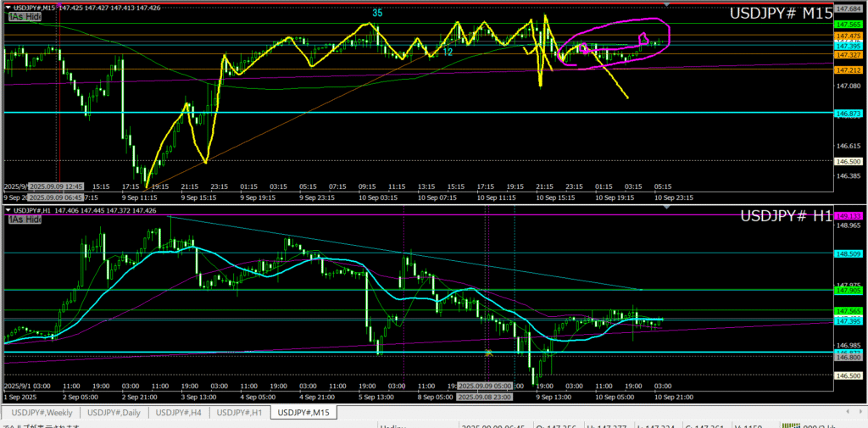Click the chart tabs scroll-left arrow
The image size is (868, 428).
849,413
